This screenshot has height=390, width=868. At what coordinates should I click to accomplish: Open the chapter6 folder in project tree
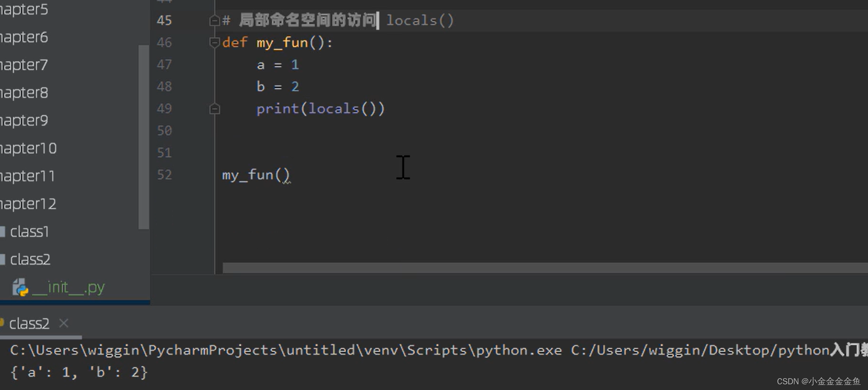coord(24,37)
